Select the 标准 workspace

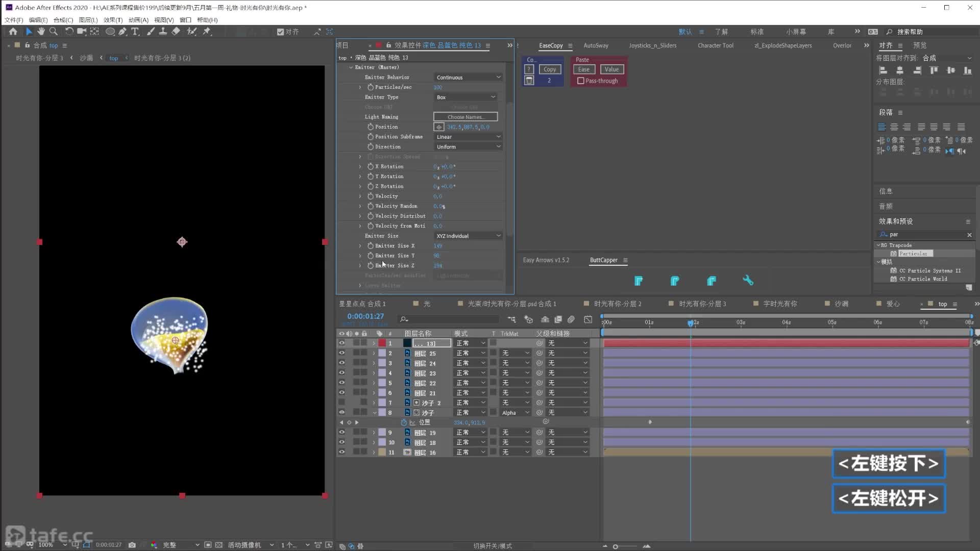[757, 32]
